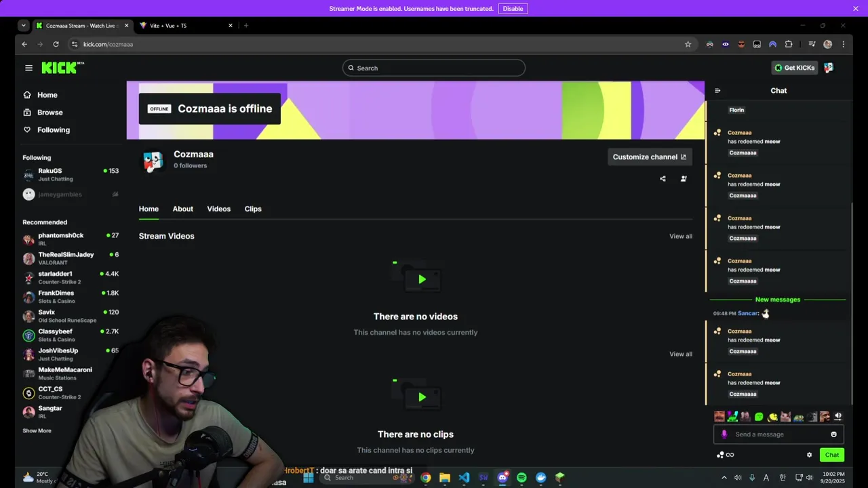Click the Send a message input
The width and height of the screenshot is (868, 488).
pos(778,434)
